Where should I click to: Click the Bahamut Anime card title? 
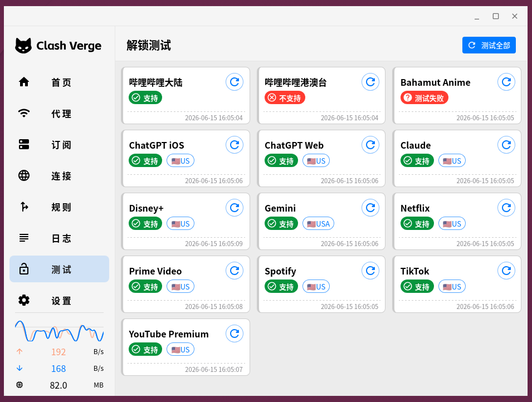pyautogui.click(x=435, y=82)
